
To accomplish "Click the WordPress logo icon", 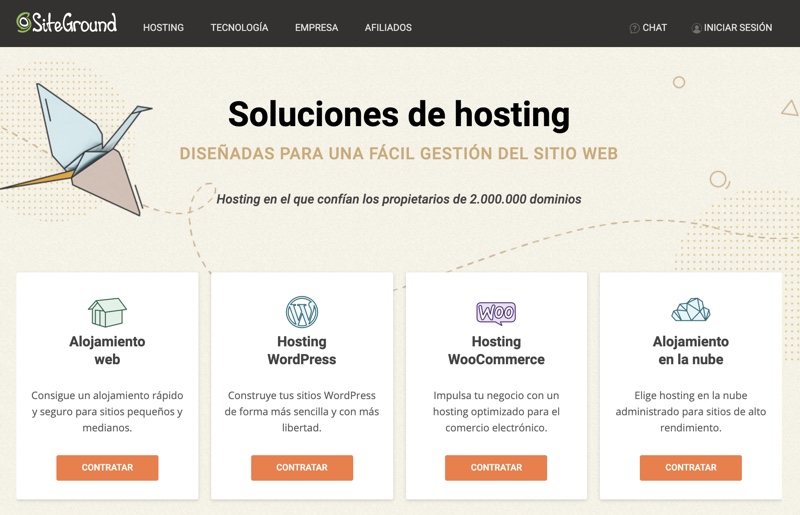I will 302,312.
